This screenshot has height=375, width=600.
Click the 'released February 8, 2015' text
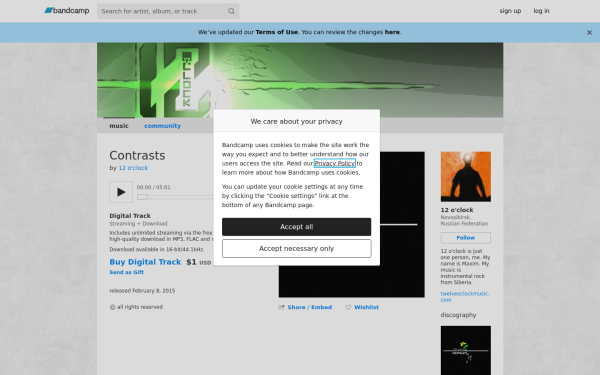[x=142, y=291]
